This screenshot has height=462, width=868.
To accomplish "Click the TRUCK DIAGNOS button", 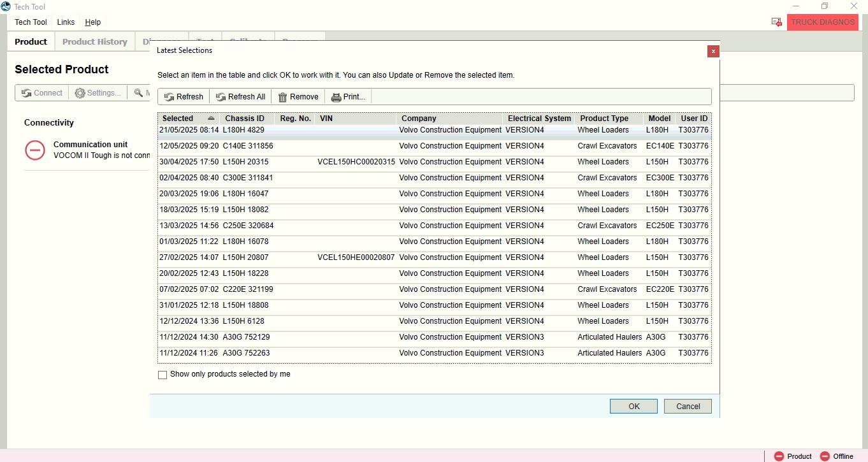I will click(823, 22).
